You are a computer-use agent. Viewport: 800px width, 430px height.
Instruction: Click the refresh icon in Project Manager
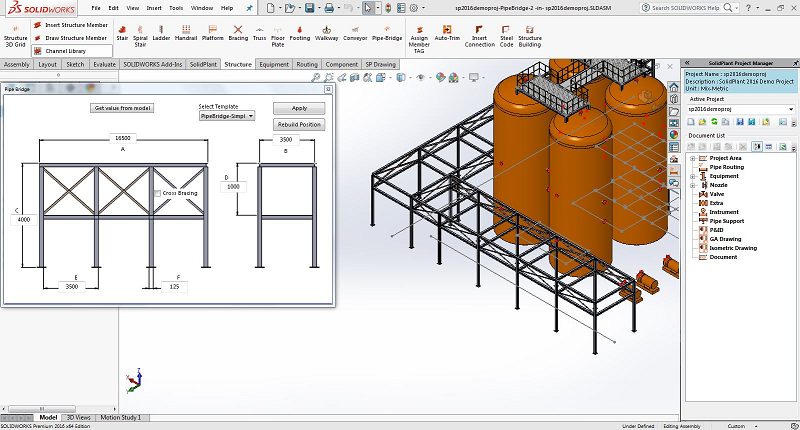[x=714, y=122]
